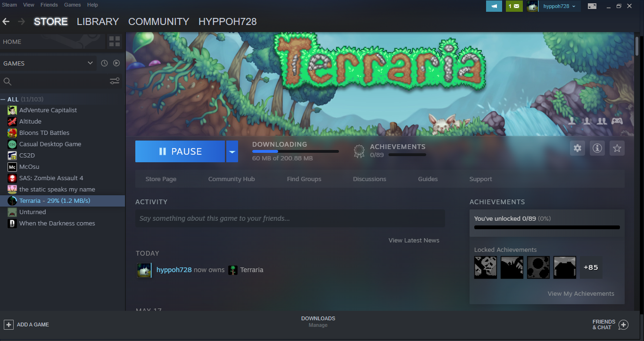
Task: Open the Guides link
Action: tap(428, 179)
